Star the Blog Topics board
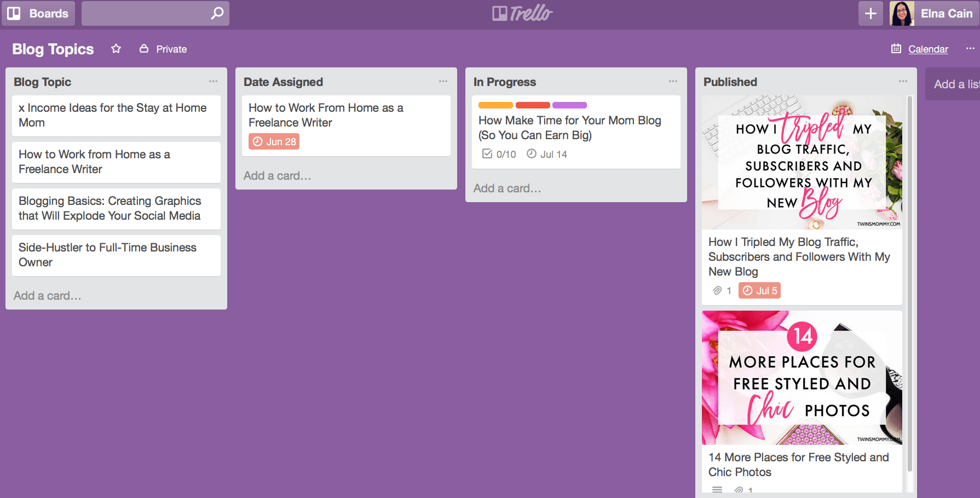This screenshot has width=980, height=498. pos(116,49)
